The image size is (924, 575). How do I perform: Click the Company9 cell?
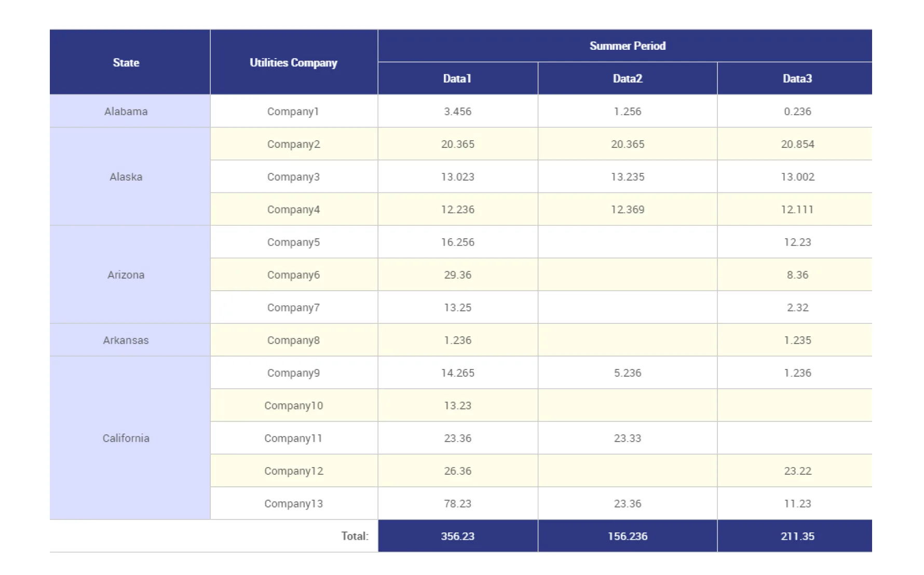(294, 373)
